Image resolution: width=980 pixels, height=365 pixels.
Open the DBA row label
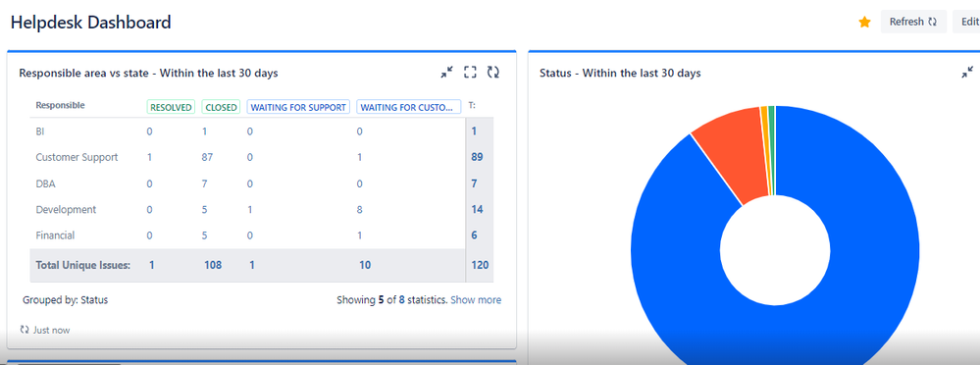click(45, 183)
